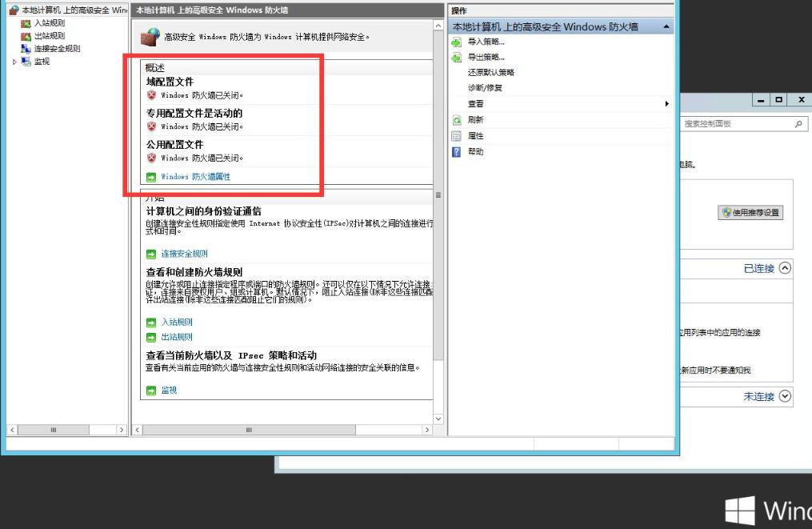Click green arrow beside 出站规则 link
This screenshot has width=812, height=529.
tap(151, 337)
